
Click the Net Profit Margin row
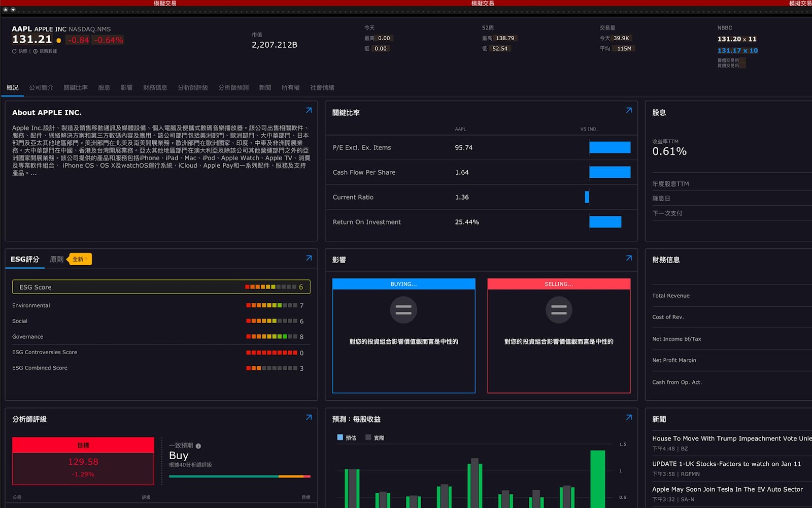click(732, 360)
